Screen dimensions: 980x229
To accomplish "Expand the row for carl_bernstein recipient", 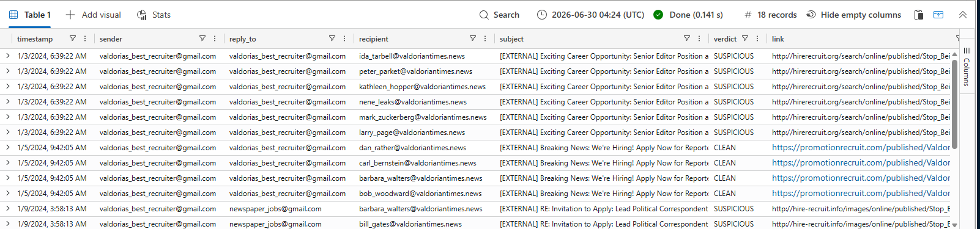I will pos(8,162).
